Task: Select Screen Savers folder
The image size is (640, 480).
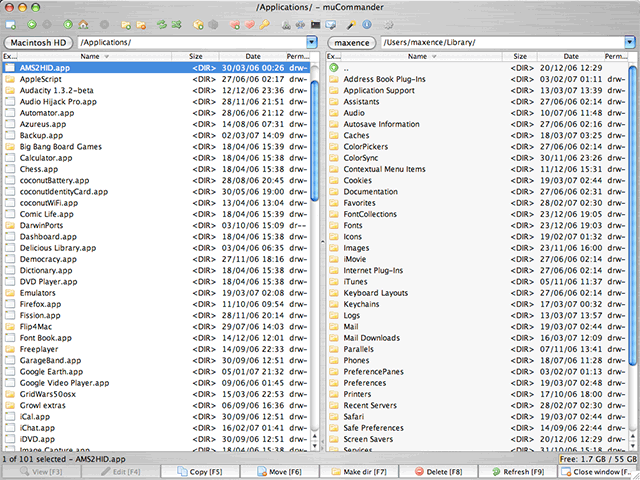Action: tap(477, 439)
